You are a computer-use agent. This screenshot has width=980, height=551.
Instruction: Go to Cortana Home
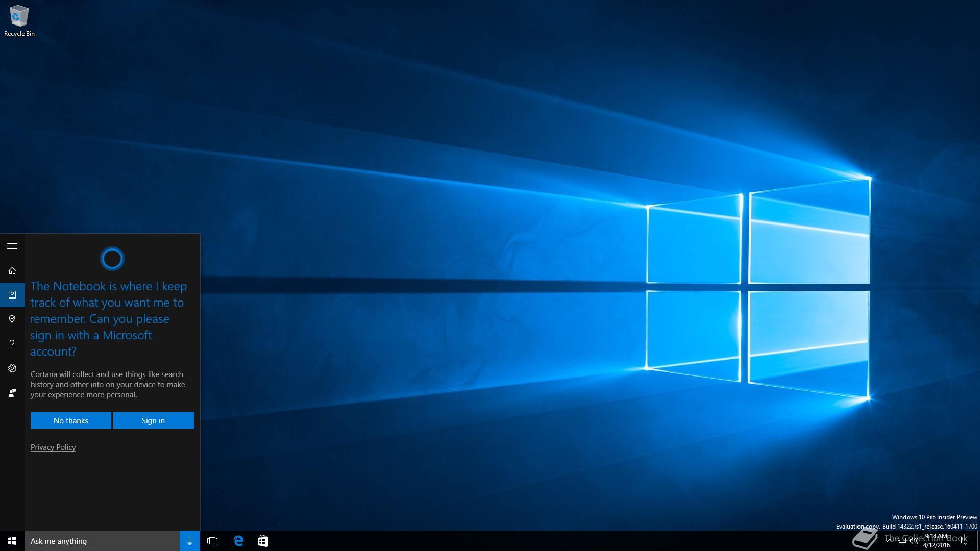(12, 270)
